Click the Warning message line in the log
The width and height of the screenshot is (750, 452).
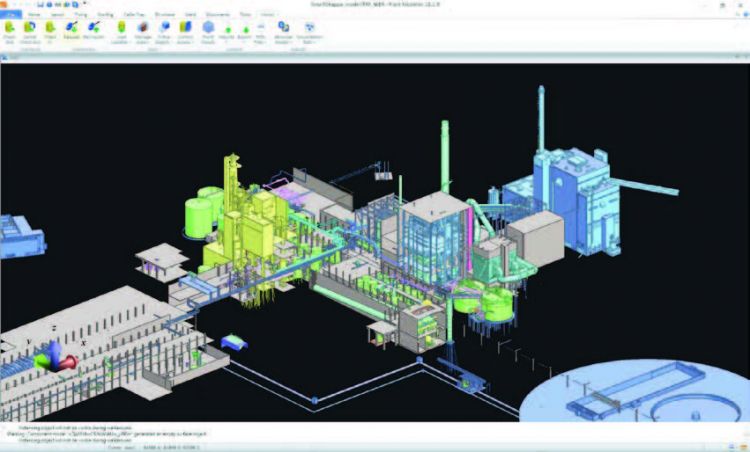pos(108,434)
